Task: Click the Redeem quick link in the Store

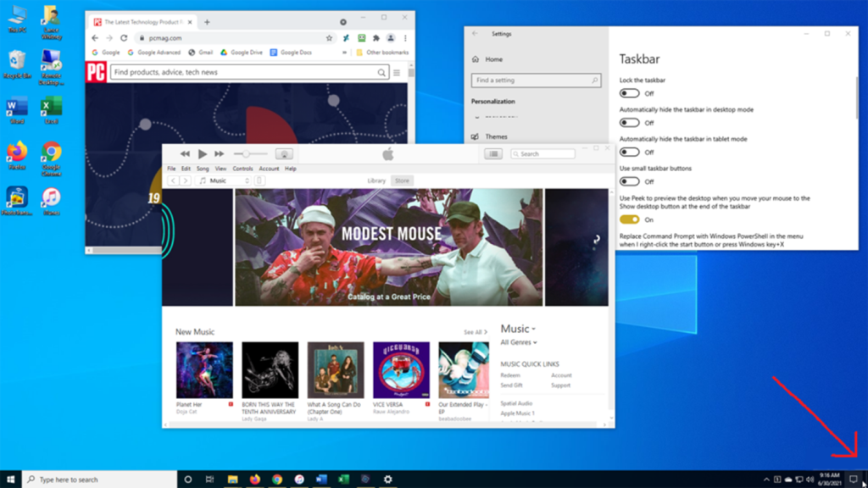Action: click(509, 374)
